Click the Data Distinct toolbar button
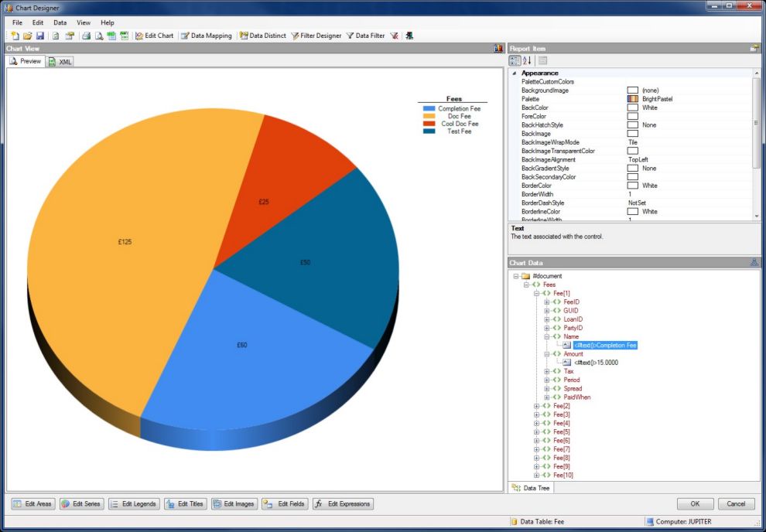The height and width of the screenshot is (532, 766). [262, 36]
